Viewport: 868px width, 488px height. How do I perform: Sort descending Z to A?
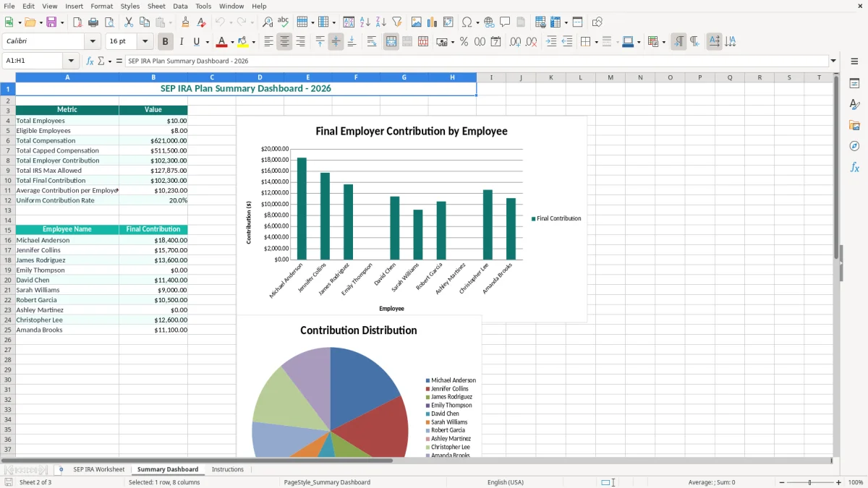click(x=381, y=22)
